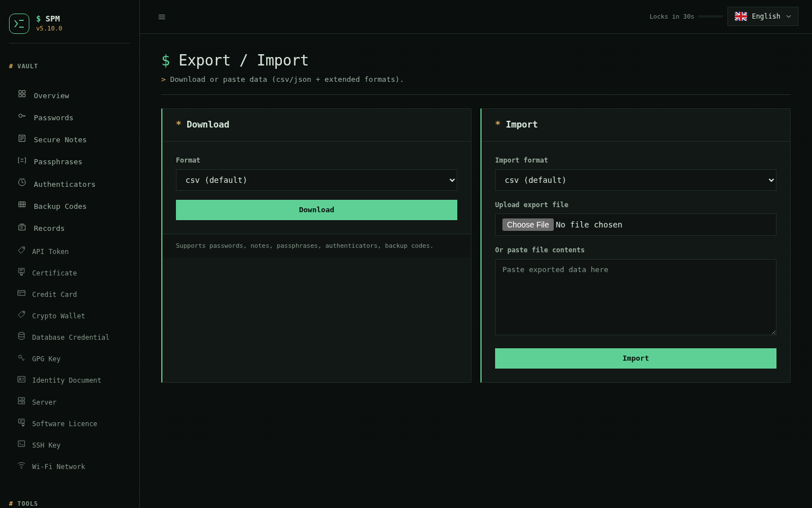Viewport: 812px width, 508px height.
Task: Click the Software Licence icon
Action: coord(21,422)
